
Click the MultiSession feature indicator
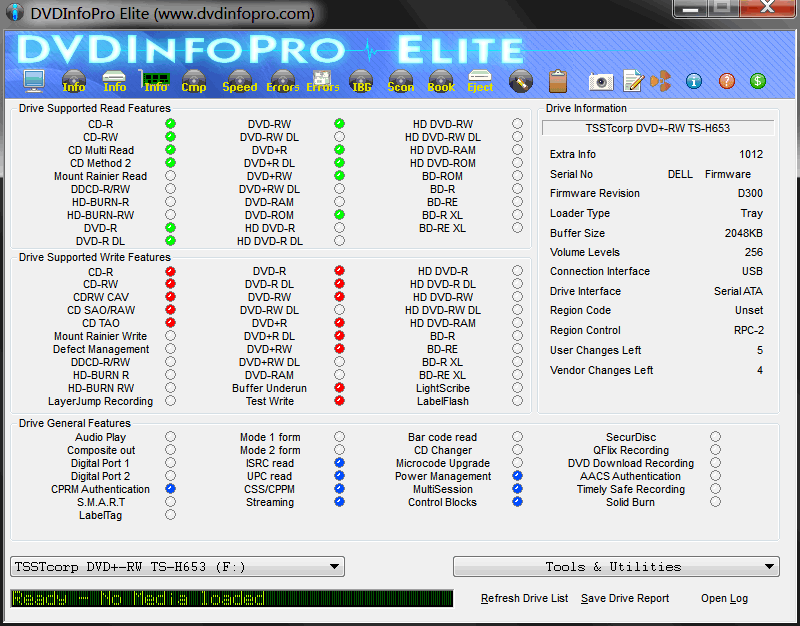[517, 488]
